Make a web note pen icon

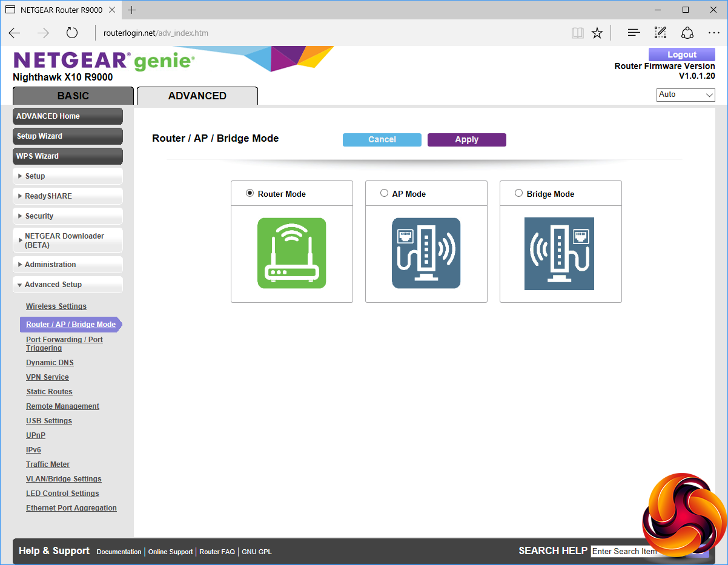point(660,33)
